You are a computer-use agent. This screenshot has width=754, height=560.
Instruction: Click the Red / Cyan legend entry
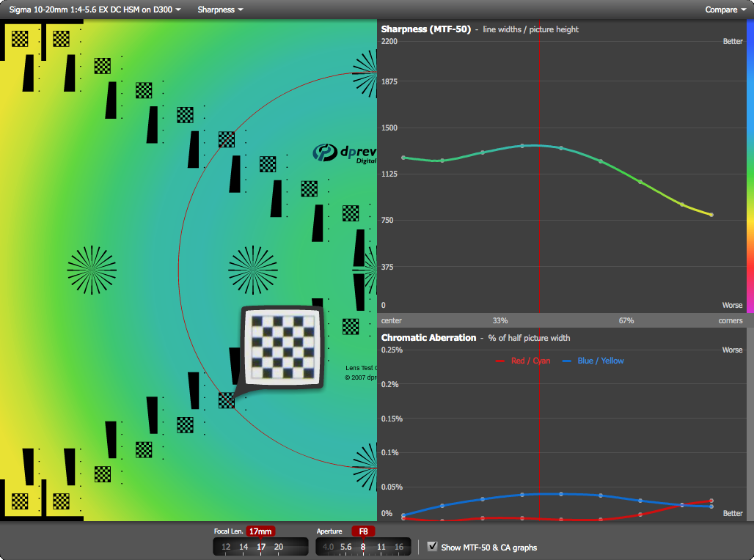(x=523, y=361)
